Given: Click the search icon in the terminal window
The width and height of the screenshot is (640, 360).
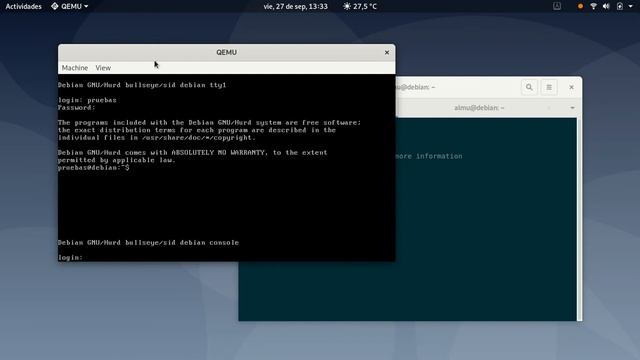Looking at the screenshot, I should (x=529, y=87).
